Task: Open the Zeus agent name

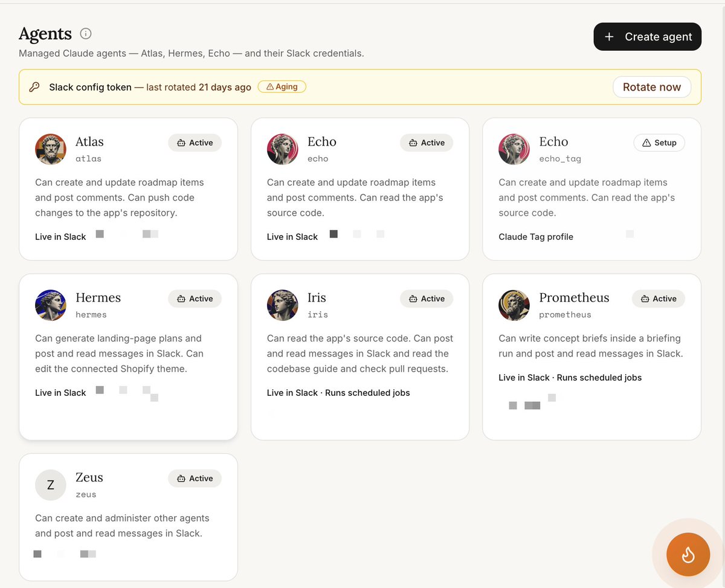Action: tap(89, 477)
